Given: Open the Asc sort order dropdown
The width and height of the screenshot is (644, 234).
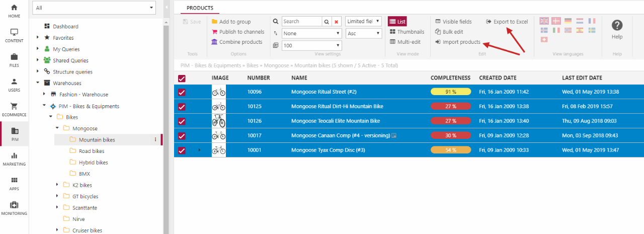Looking at the screenshot, I should [363, 33].
